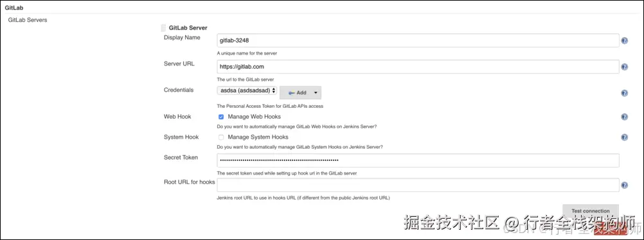Click the GitLab System Hooks question text

tap(300, 147)
